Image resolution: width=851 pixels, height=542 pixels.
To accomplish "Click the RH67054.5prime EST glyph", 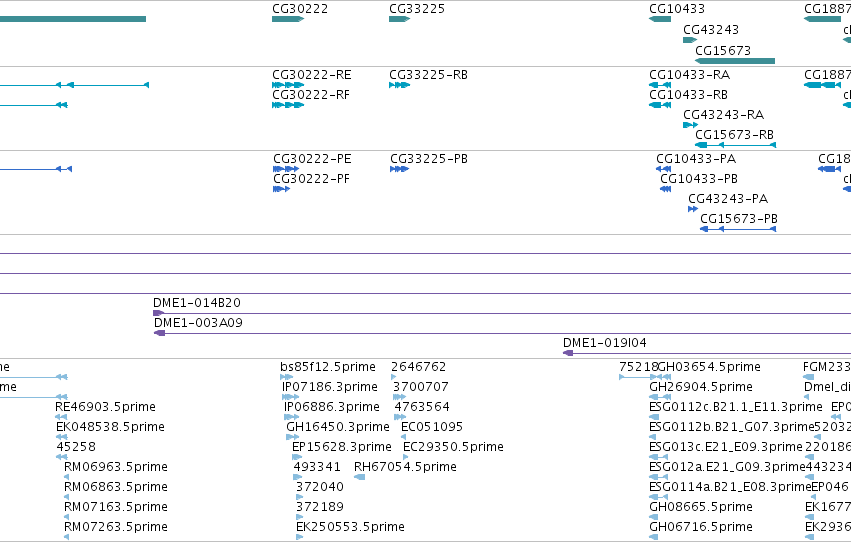I will [x=359, y=477].
